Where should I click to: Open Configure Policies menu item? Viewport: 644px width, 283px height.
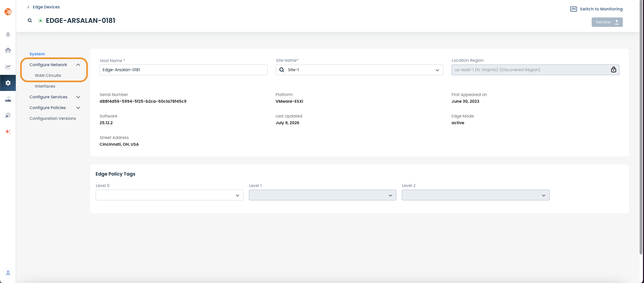(48, 108)
